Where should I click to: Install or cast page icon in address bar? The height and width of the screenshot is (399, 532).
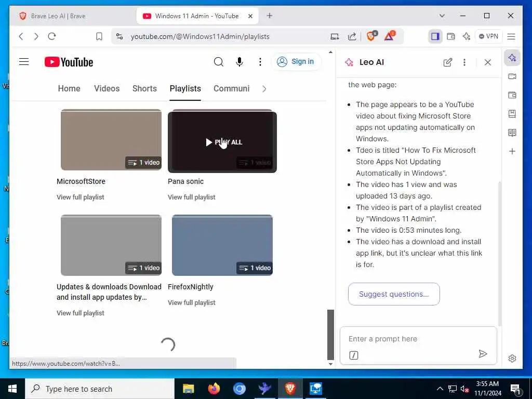(335, 36)
